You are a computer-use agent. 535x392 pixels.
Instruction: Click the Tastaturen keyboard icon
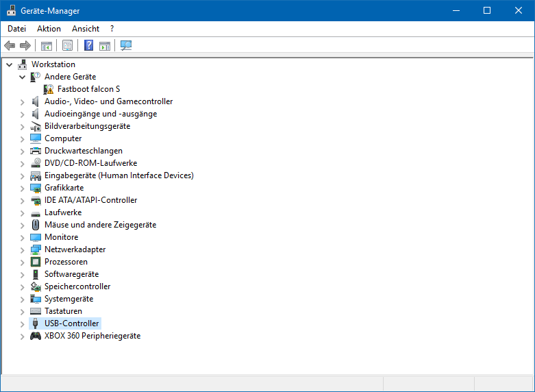[x=36, y=311]
